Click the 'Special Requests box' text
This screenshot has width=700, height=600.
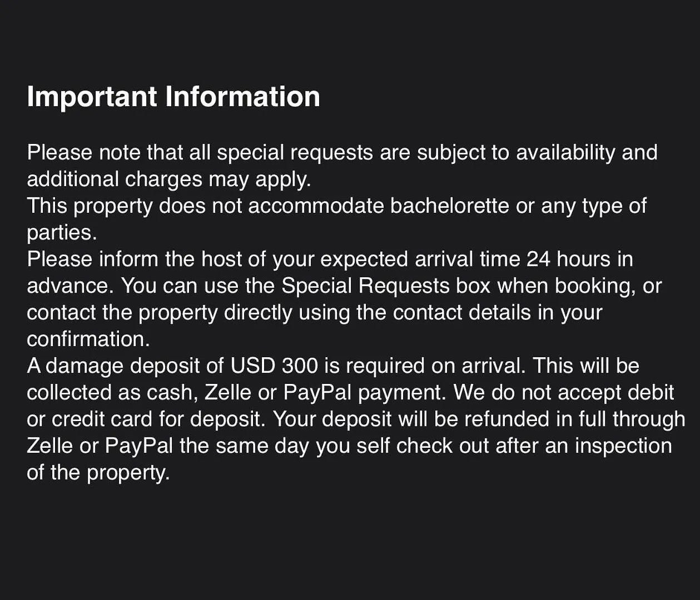coord(386,286)
